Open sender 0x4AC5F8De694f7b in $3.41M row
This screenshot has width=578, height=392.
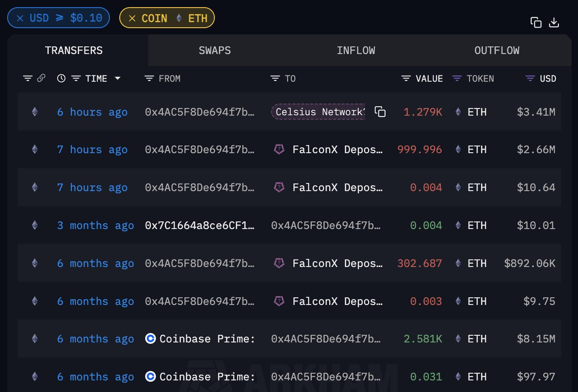click(x=200, y=112)
